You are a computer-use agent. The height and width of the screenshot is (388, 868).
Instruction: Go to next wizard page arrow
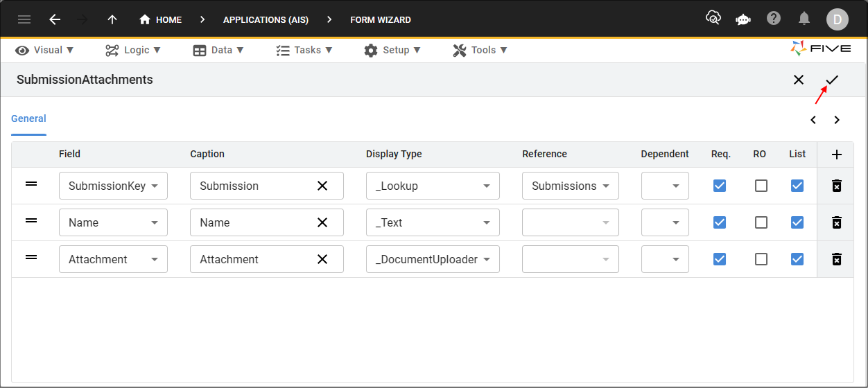(x=837, y=120)
